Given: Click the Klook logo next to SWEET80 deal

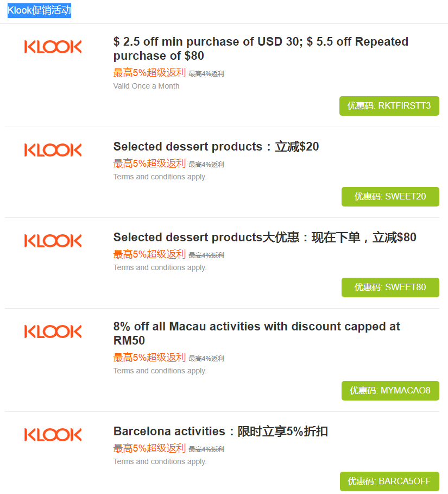Looking at the screenshot, I should pyautogui.click(x=53, y=241).
